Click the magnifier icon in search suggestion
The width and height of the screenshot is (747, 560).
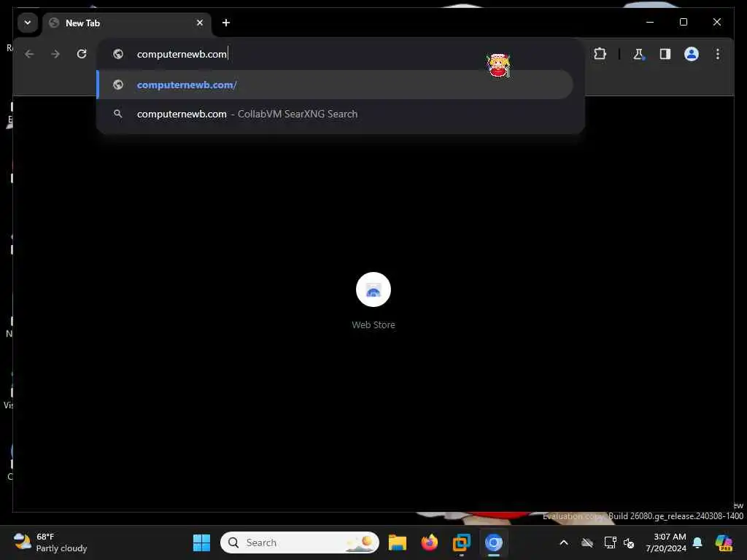117,114
